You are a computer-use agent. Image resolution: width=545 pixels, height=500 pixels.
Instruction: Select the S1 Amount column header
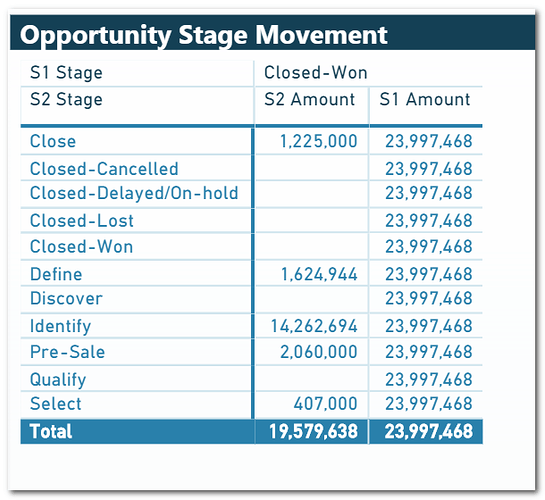[x=425, y=99]
